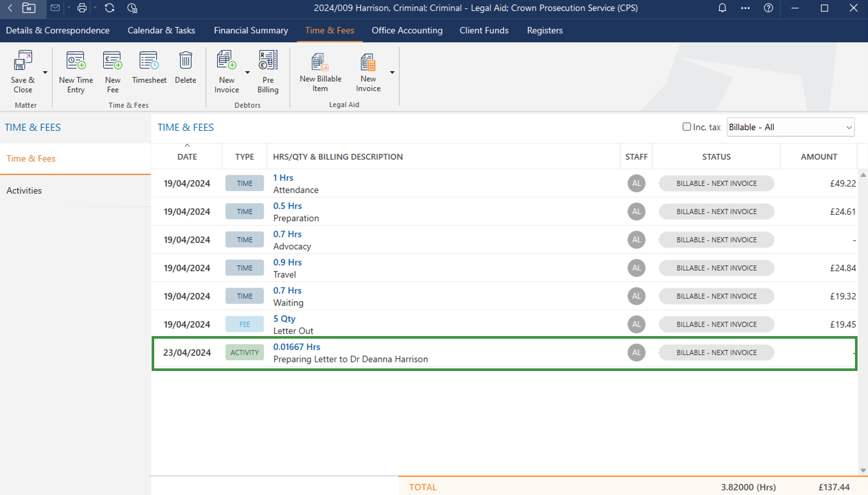
Task: Enable the Inc. tax checkbox
Action: pyautogui.click(x=687, y=127)
